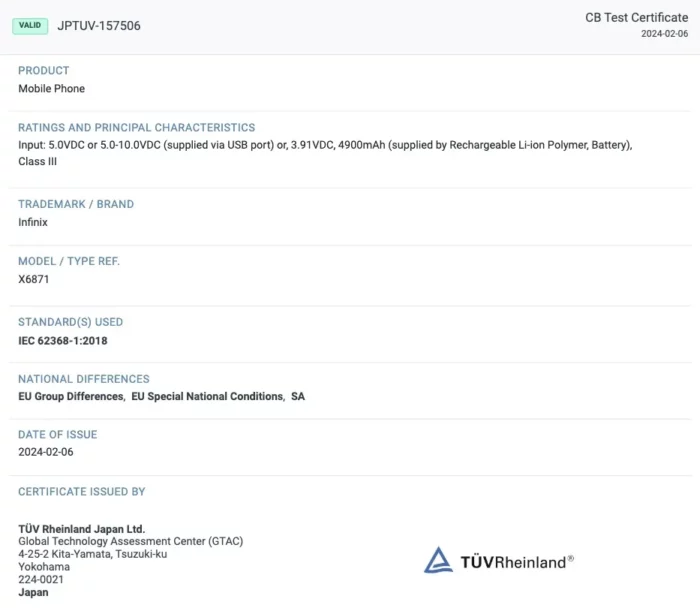
Task: Select the certificate number JPTUV-157506
Action: [x=99, y=26]
